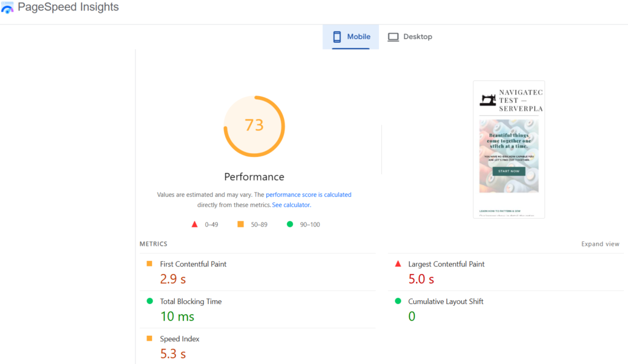The image size is (628, 364).
Task: Open the PageSpeed Insights title
Action: coord(68,7)
